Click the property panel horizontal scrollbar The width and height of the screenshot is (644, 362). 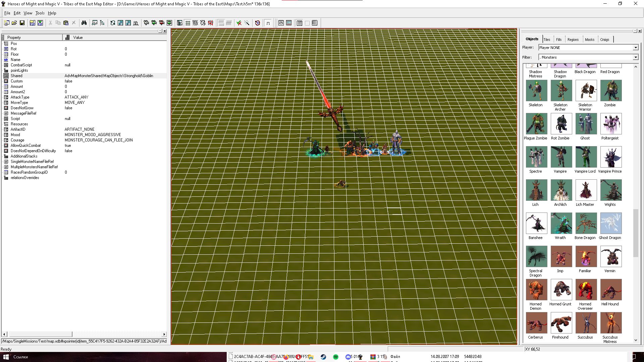click(x=84, y=334)
